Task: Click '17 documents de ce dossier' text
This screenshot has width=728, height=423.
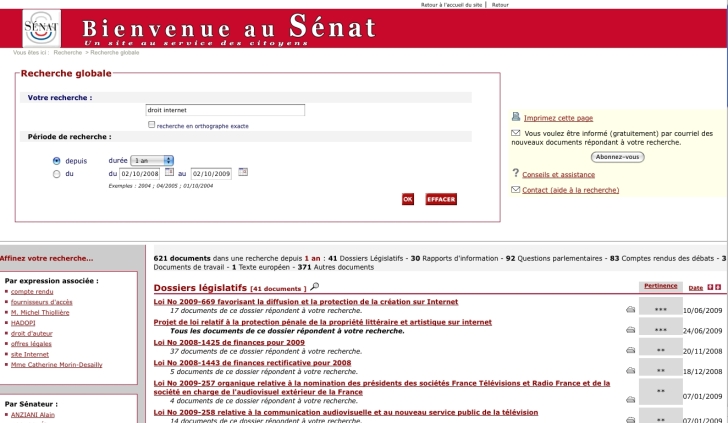Action: [215, 311]
